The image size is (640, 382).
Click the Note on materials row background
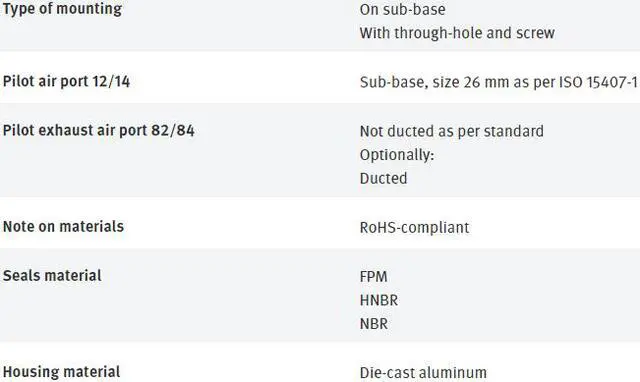320,223
